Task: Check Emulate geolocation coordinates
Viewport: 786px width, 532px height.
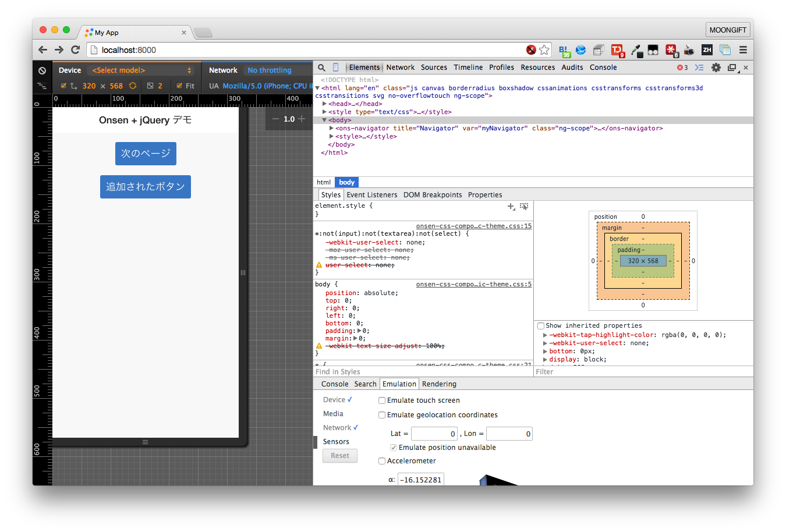Action: pyautogui.click(x=382, y=415)
